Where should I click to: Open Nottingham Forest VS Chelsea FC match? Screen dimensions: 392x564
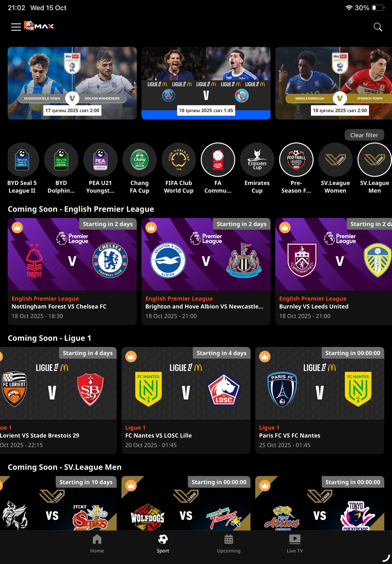tap(72, 271)
